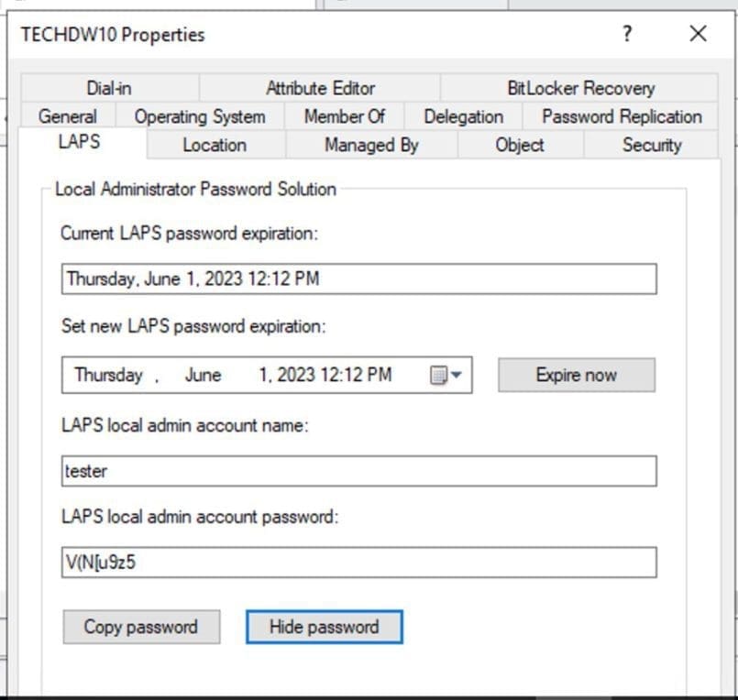
Task: Hide the displayed LAPS password
Action: [324, 627]
